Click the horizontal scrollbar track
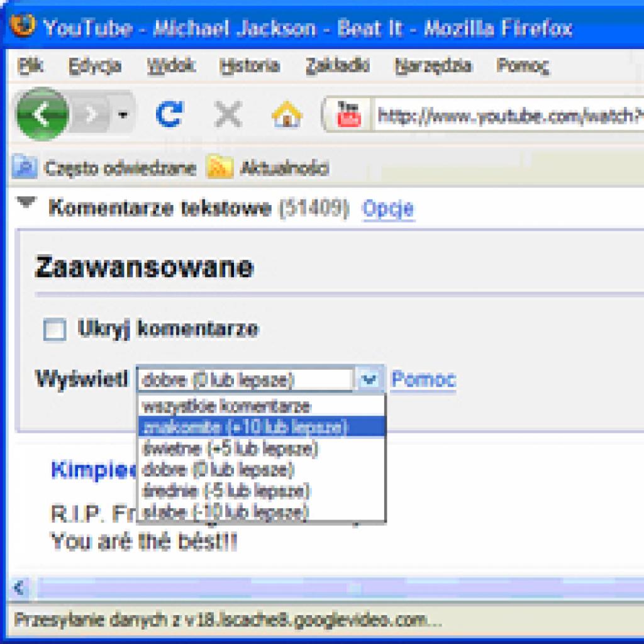Screen dimensions: 644x644 tap(340, 588)
